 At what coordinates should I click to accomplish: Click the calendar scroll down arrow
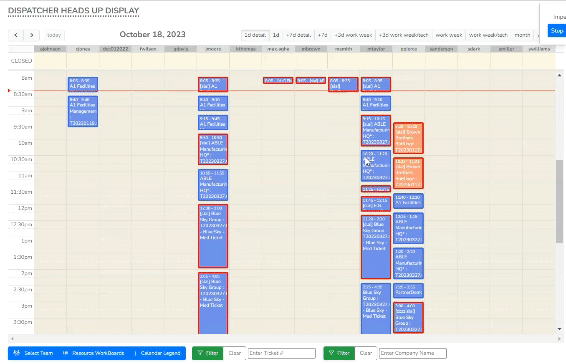coord(559,329)
